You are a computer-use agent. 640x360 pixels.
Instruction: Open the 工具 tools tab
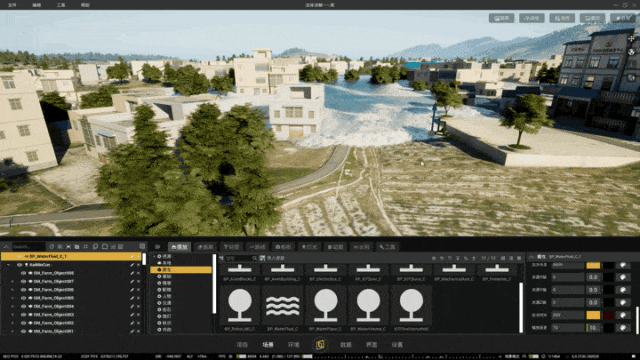pyautogui.click(x=387, y=247)
